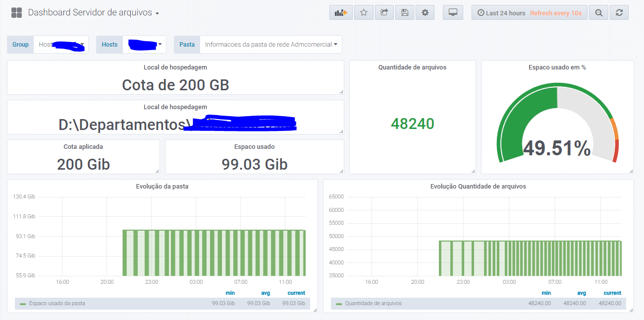This screenshot has width=644, height=320.
Task: Click the Pasta variable label
Action: tap(187, 45)
